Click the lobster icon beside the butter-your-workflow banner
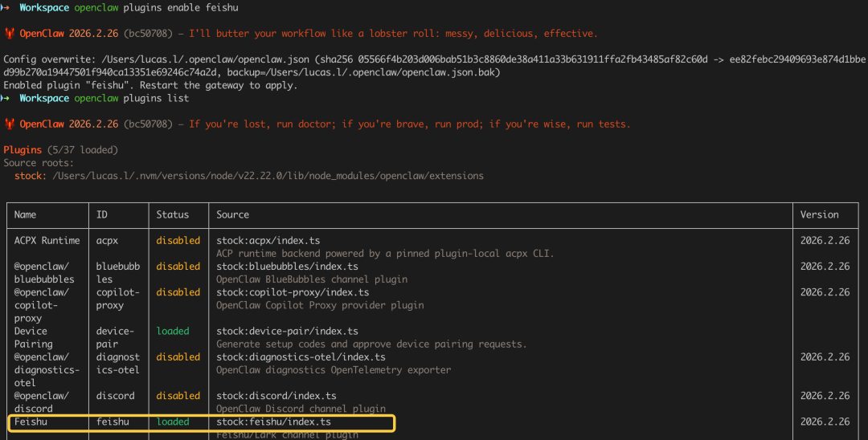868x440 pixels. click(x=10, y=34)
